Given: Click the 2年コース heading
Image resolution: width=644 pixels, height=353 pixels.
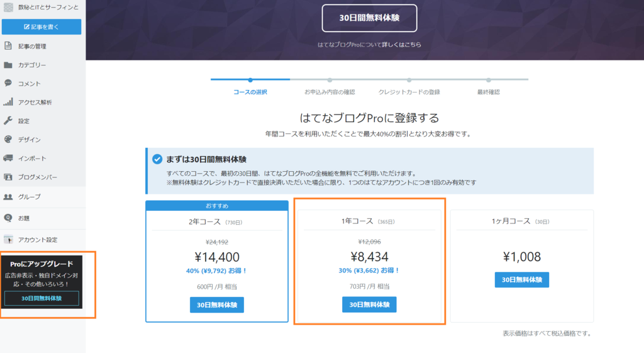Looking at the screenshot, I should [215, 222].
